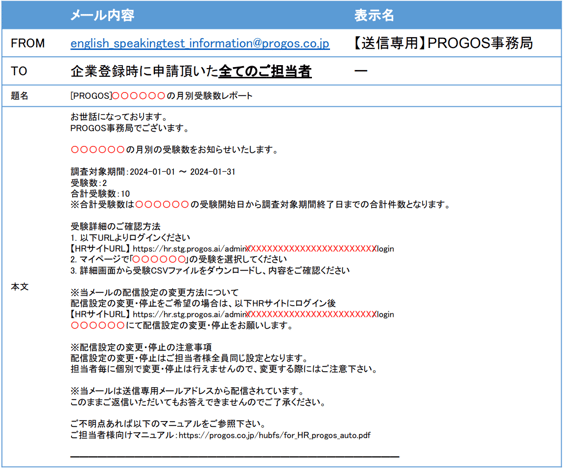Screen dimensions: 567x469
Task: Click the 月別受験数レポート subject line text
Action: pos(210,96)
